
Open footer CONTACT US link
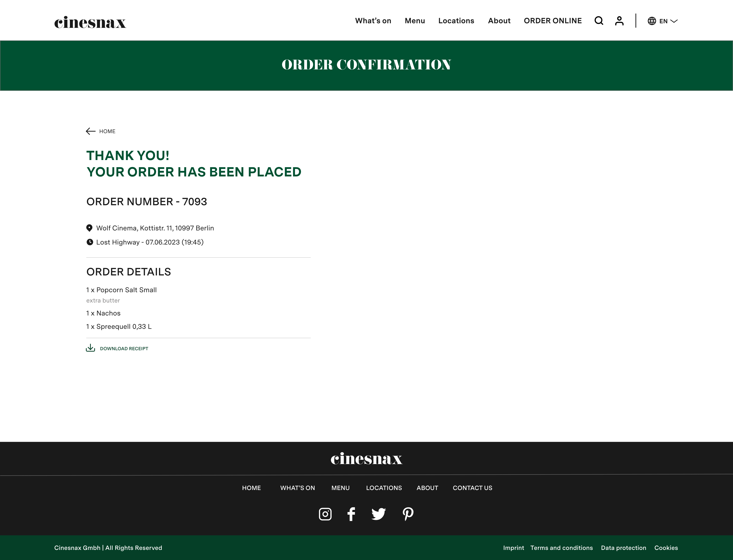pos(472,488)
